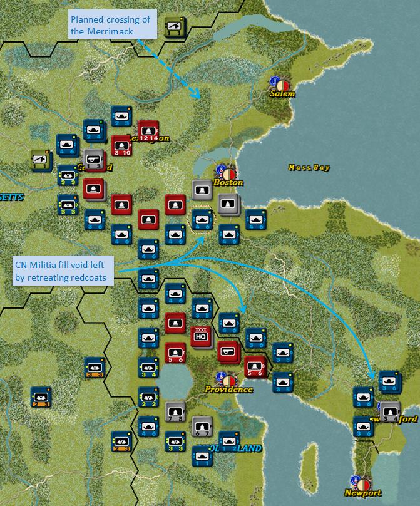
Task: Select green 1-1 unit west of Concord
Action: pos(41,160)
